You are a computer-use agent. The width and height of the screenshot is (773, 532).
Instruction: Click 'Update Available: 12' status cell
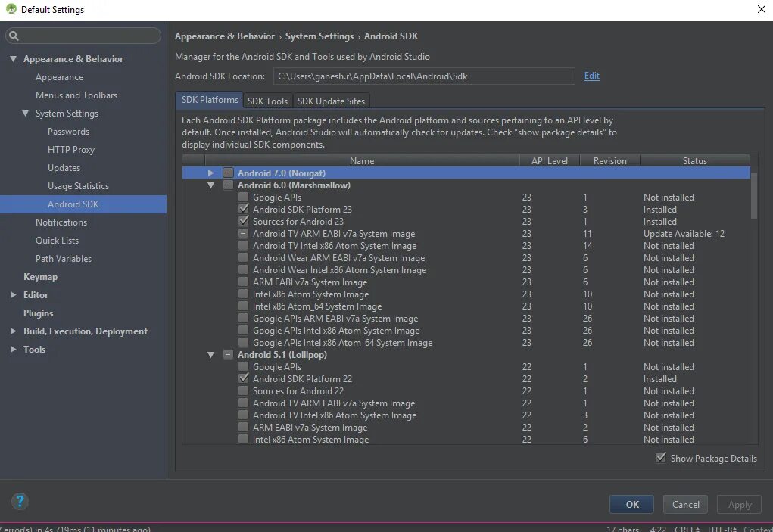click(684, 234)
